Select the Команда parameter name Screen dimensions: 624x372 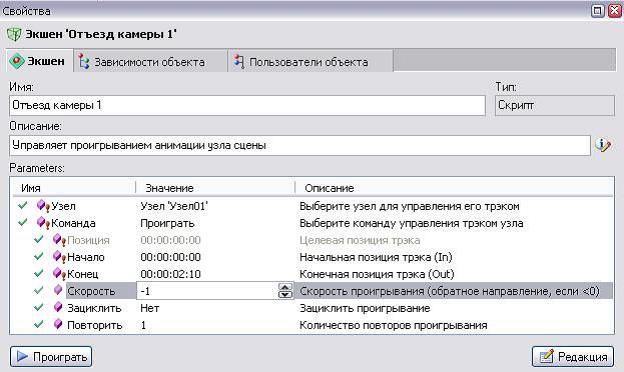(x=73, y=223)
